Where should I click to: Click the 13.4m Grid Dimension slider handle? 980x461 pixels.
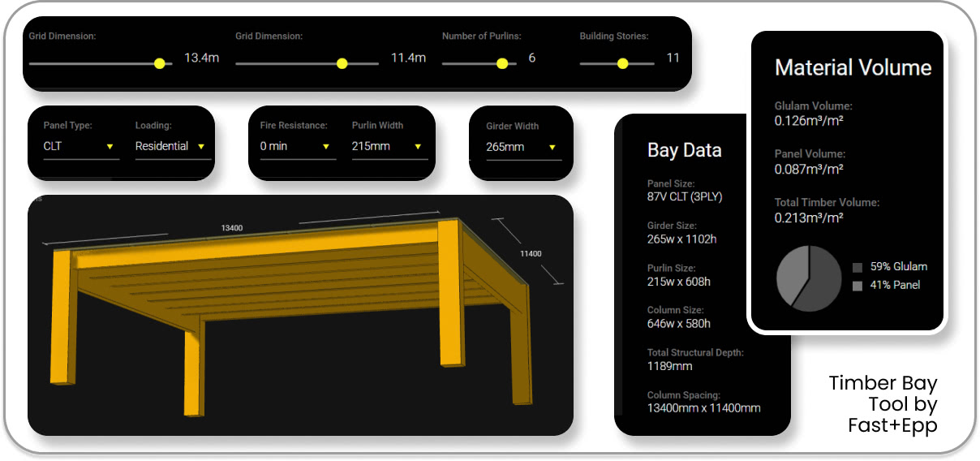pos(159,63)
